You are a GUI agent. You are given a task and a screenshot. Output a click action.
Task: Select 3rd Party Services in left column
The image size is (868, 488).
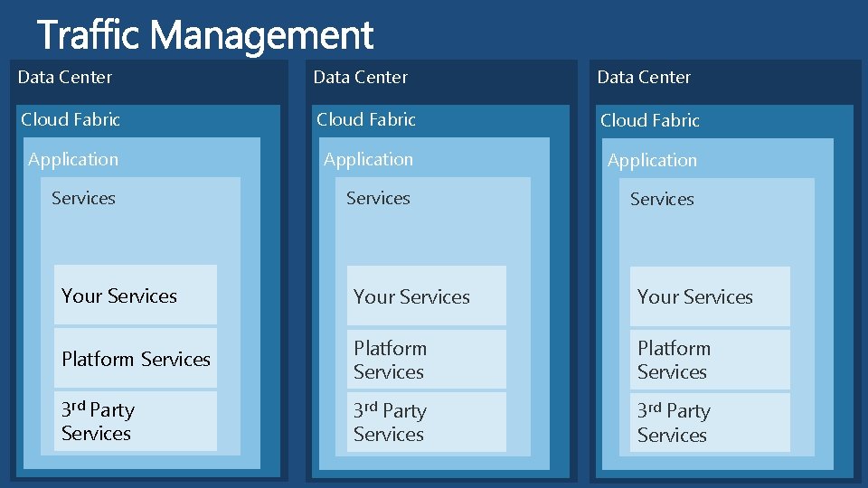pos(136,421)
